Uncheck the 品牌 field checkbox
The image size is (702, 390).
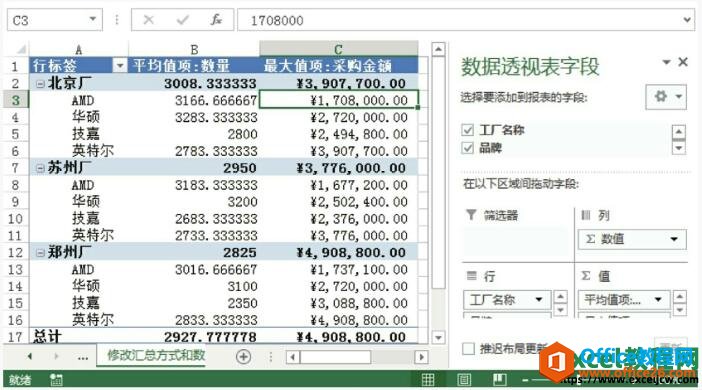coord(467,148)
